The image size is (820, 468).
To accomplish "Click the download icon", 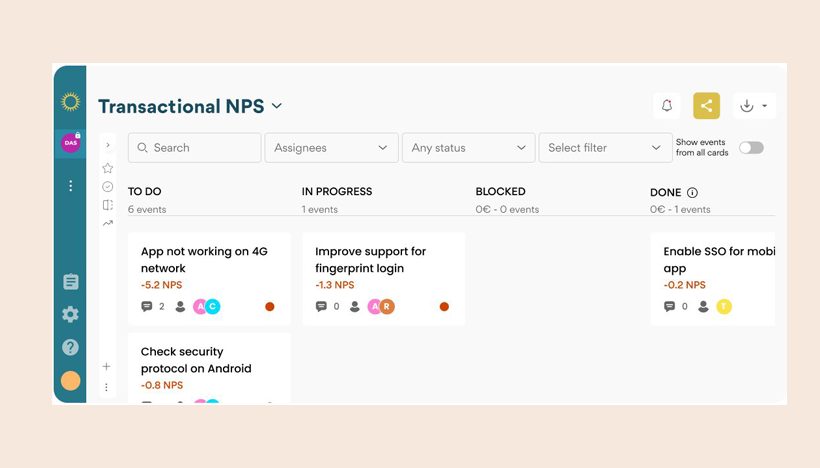I will point(747,106).
